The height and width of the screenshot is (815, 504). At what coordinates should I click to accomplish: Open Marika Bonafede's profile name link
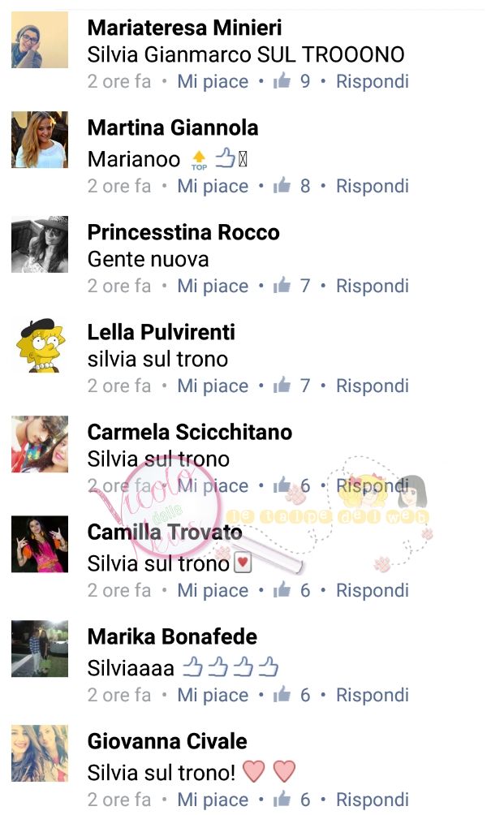point(172,636)
